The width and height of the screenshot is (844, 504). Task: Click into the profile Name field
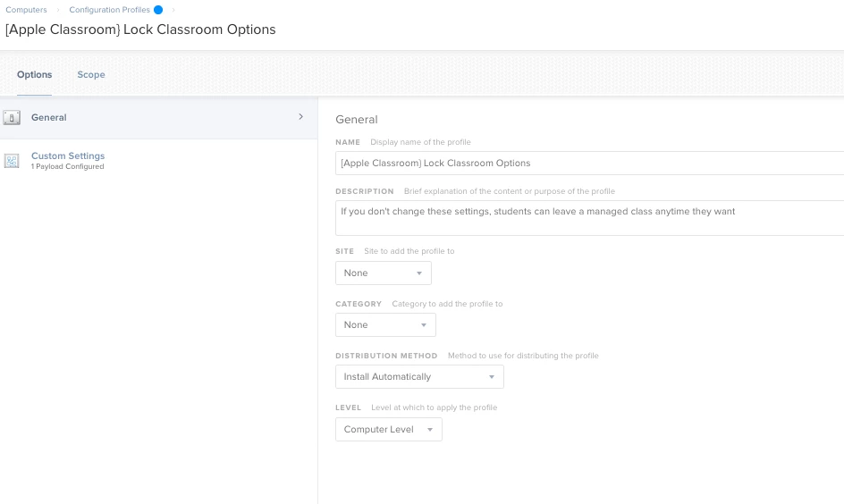(x=590, y=164)
